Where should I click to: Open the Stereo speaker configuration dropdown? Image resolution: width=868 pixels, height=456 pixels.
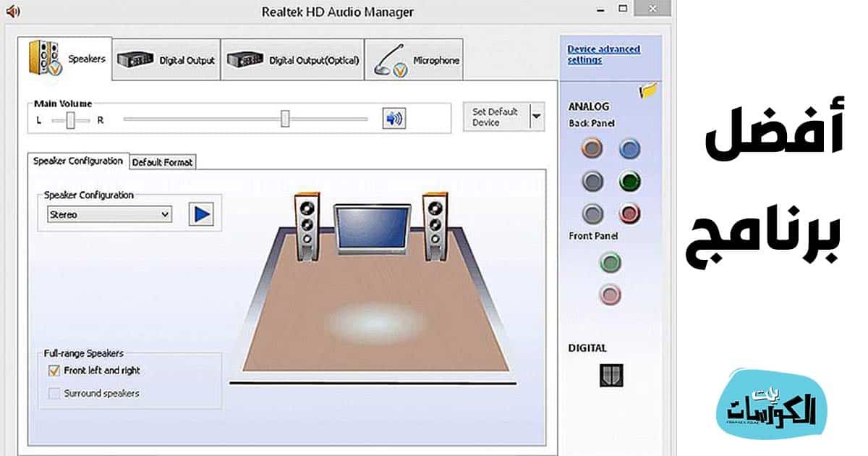point(110,214)
